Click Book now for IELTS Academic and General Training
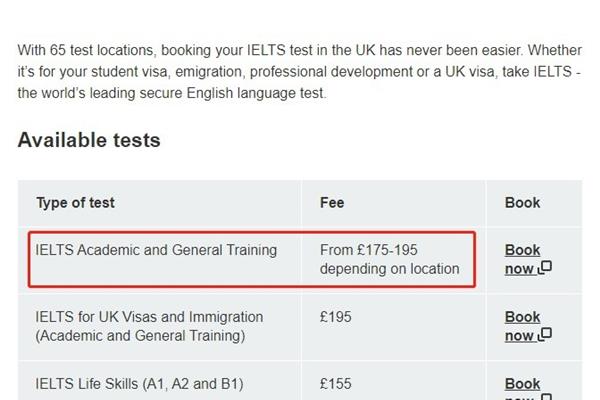600x400 pixels. tap(528, 259)
